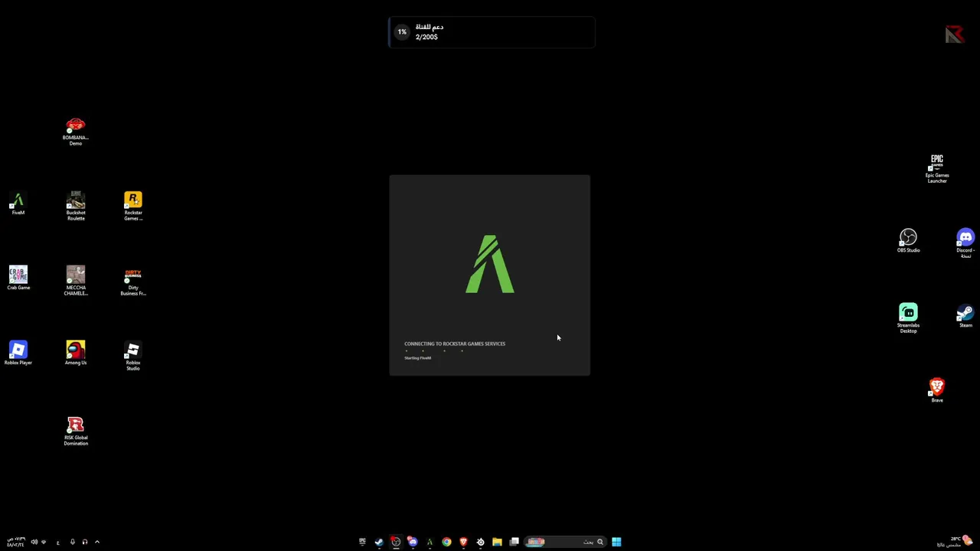Image resolution: width=980 pixels, height=551 pixels.
Task: Open Discord desktop shortcut
Action: (965, 243)
